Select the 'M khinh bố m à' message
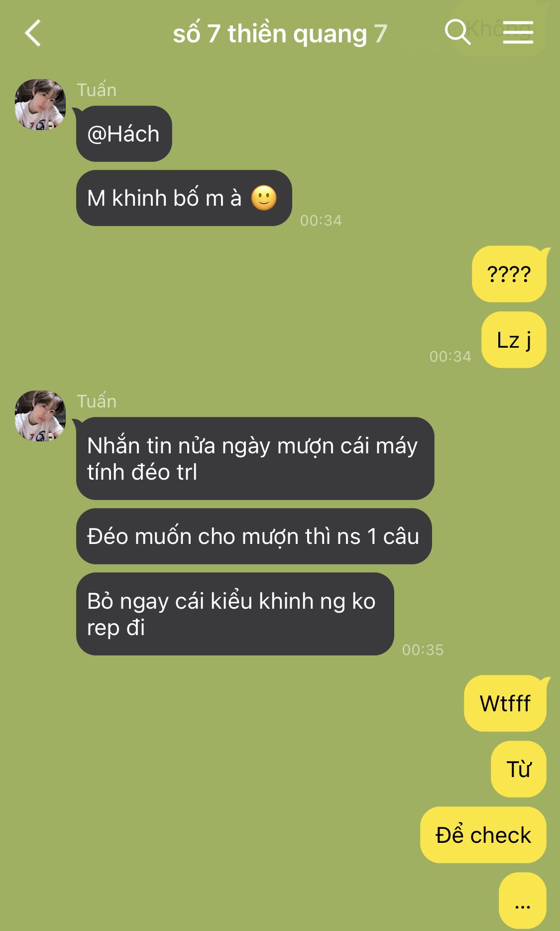Screen dimensions: 560x931 coord(184,198)
